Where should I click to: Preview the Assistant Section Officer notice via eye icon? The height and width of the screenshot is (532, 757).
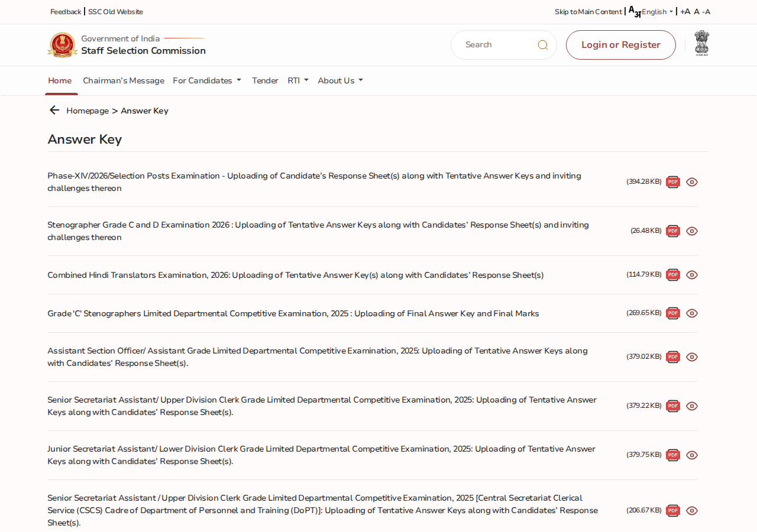[x=692, y=357]
